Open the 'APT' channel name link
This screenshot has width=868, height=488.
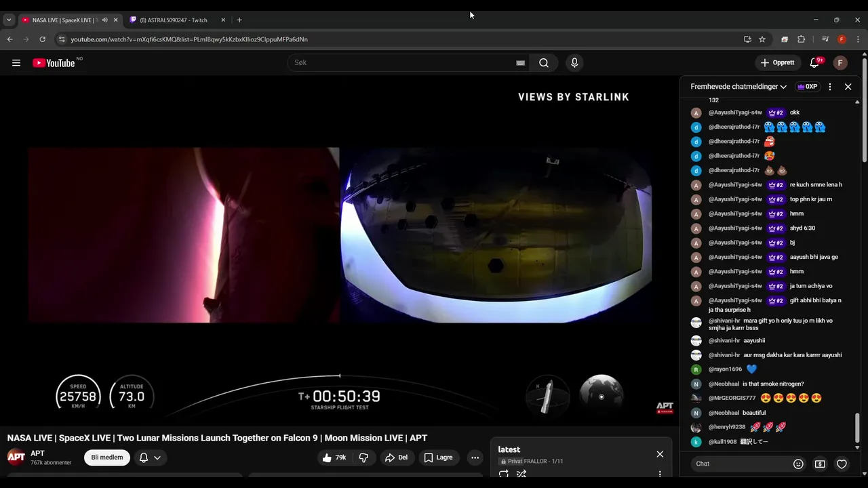[x=37, y=453]
